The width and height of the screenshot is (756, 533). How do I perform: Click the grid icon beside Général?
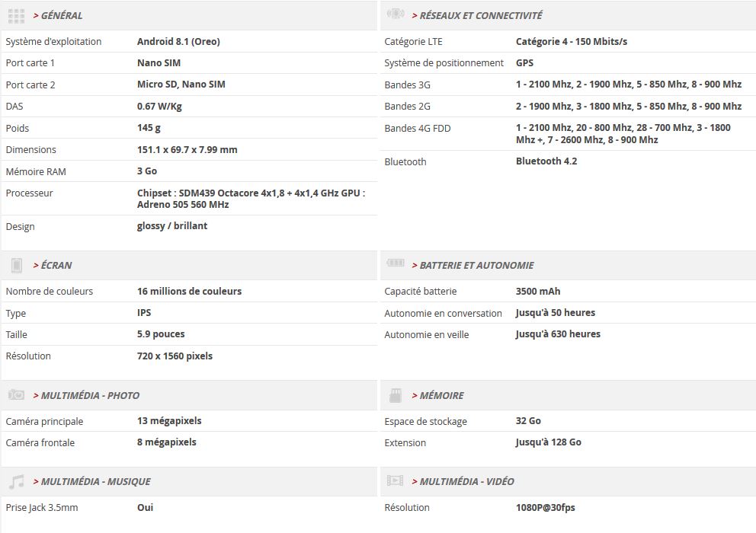coord(16,16)
